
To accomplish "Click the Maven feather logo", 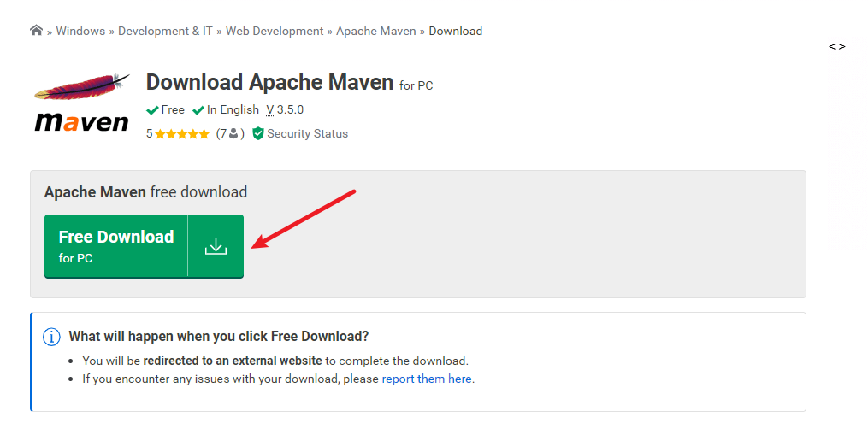I will coord(82,103).
